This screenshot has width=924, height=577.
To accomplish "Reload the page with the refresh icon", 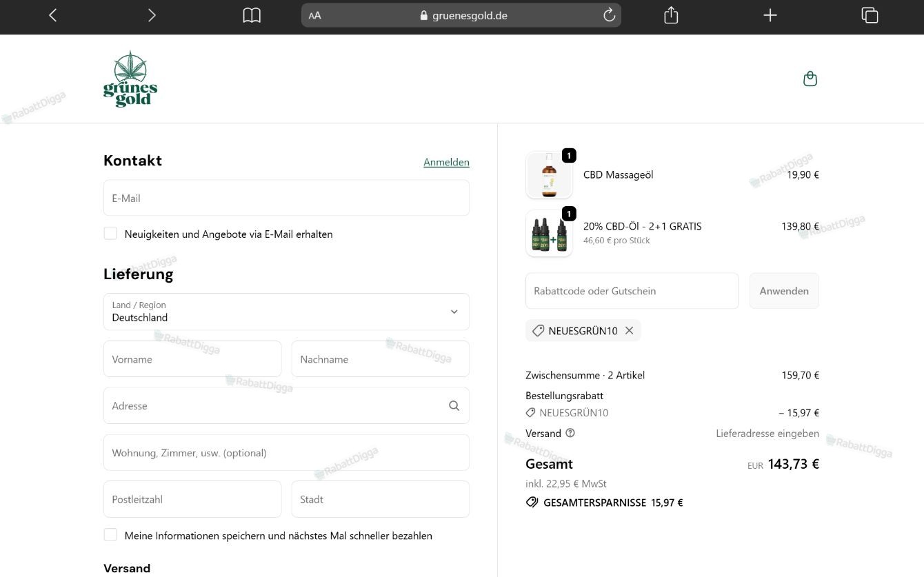I will pyautogui.click(x=609, y=15).
